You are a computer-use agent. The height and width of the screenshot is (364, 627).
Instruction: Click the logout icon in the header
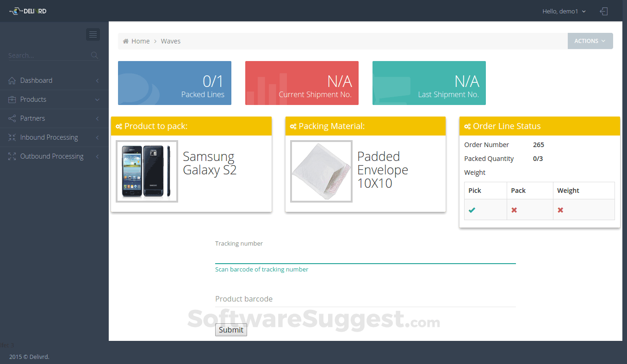tap(604, 11)
